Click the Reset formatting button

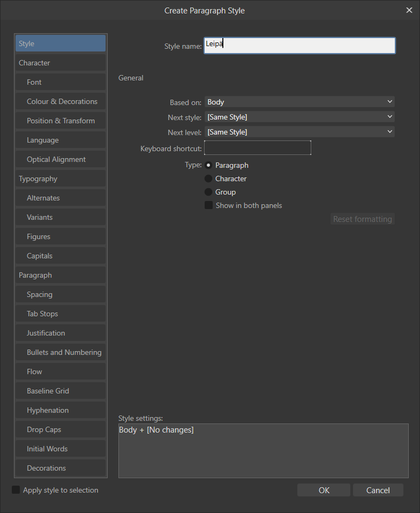pos(363,219)
